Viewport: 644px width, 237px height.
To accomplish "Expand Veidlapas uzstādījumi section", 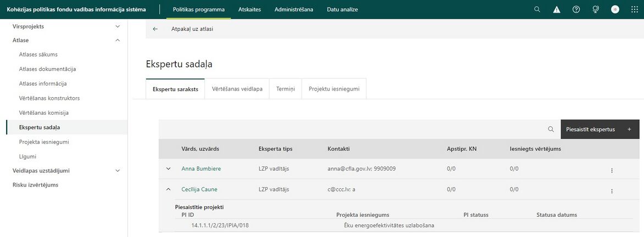I will [118, 171].
